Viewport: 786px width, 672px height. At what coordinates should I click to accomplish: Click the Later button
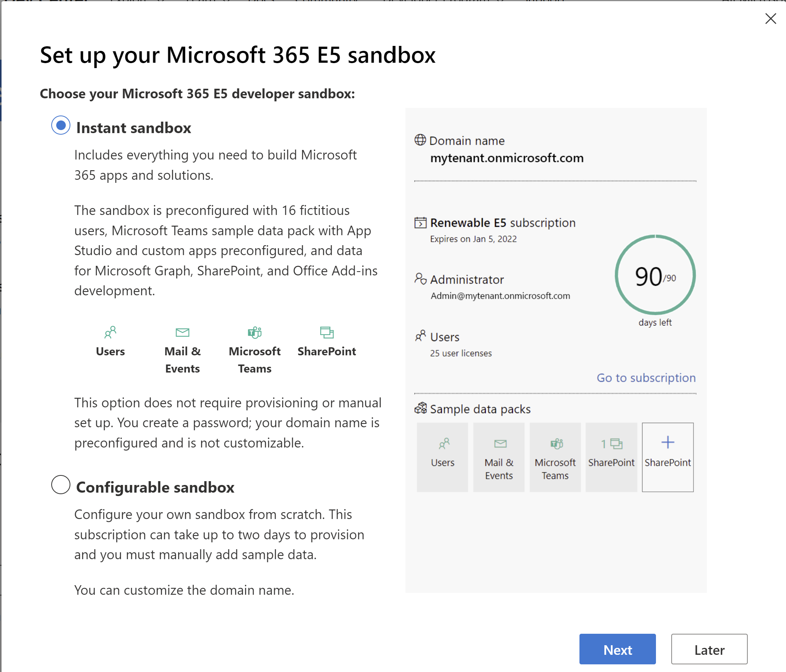pyautogui.click(x=709, y=649)
